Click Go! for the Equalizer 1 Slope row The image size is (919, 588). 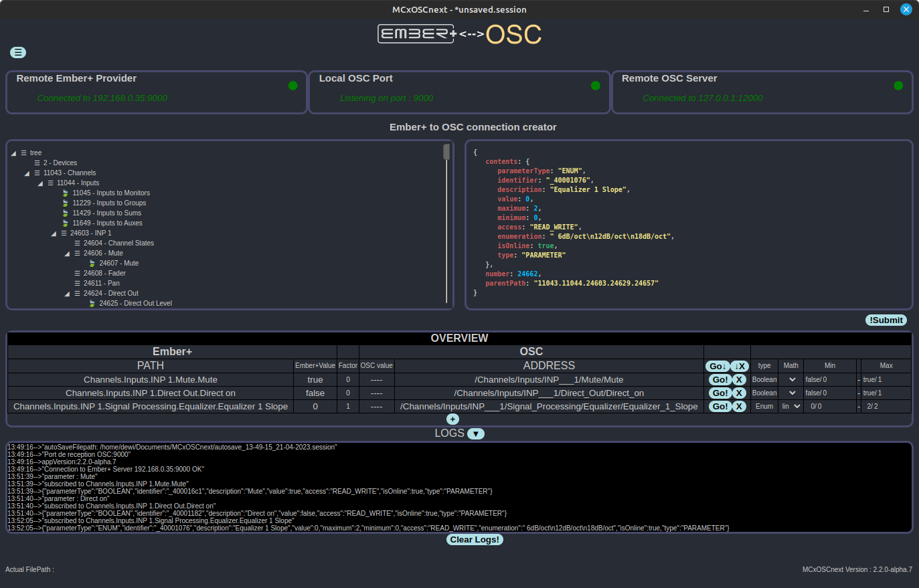point(720,406)
